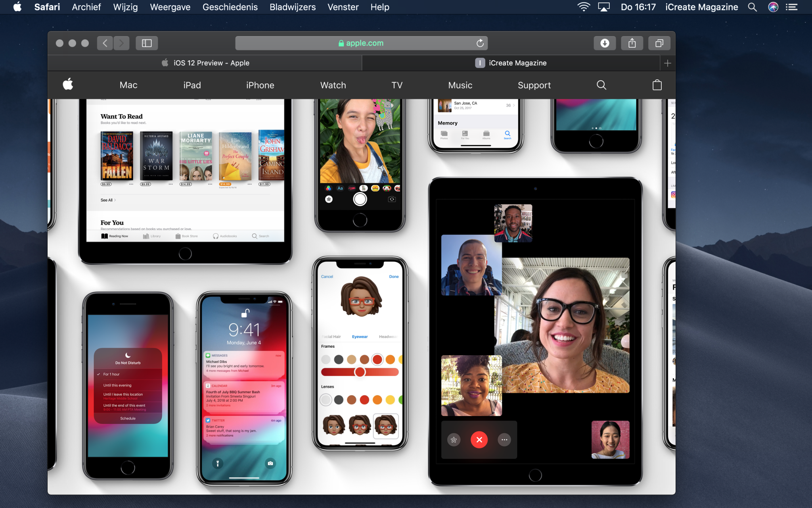Screen dimensions: 812x508
Task: Switch to the iCreate Magazine tab
Action: point(511,63)
